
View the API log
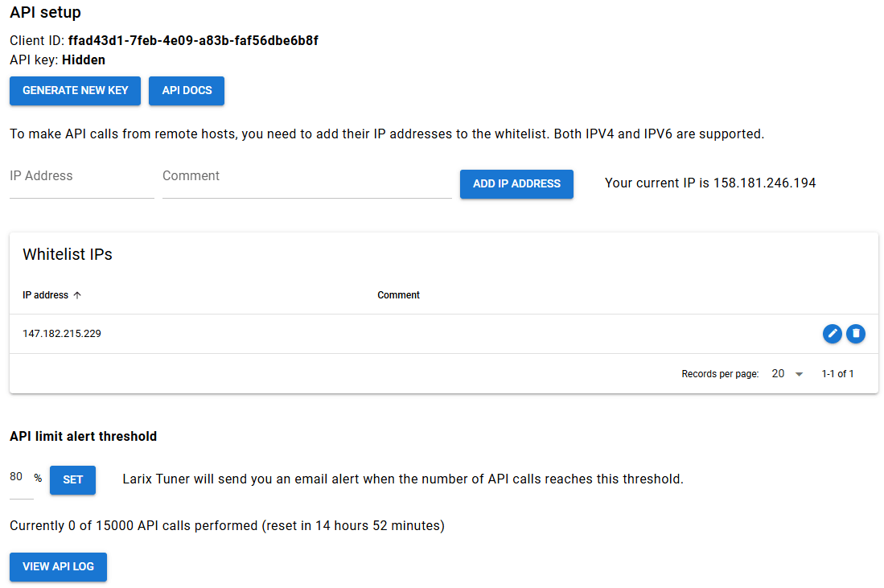coord(58,566)
